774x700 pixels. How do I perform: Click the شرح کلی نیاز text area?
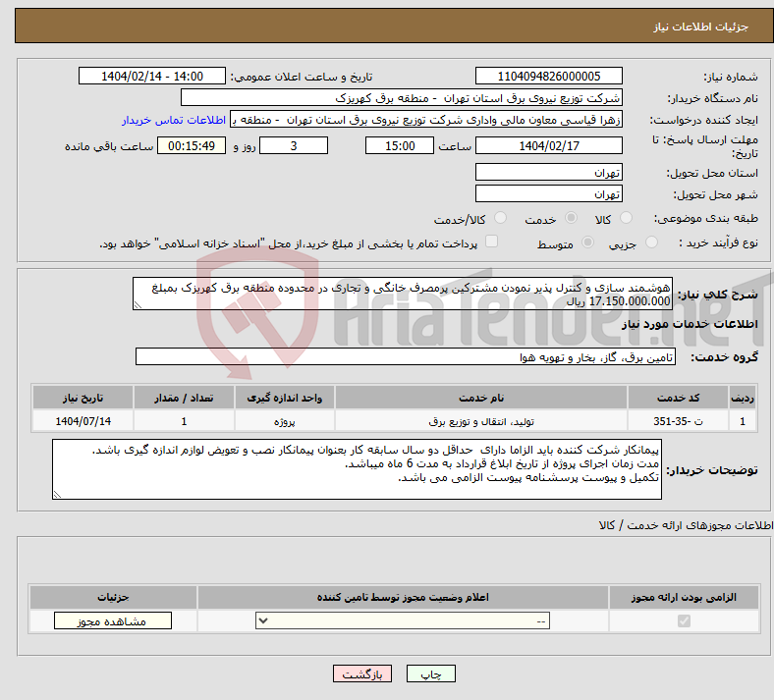click(403, 294)
